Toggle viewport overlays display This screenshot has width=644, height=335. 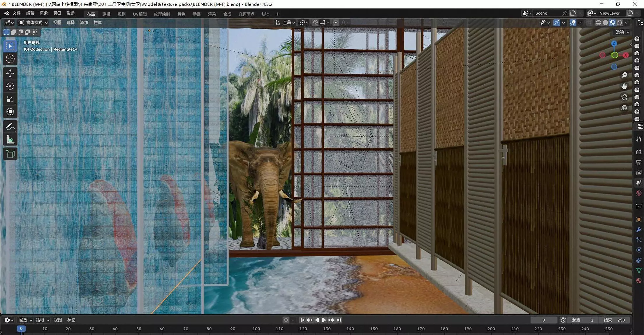[x=573, y=23]
